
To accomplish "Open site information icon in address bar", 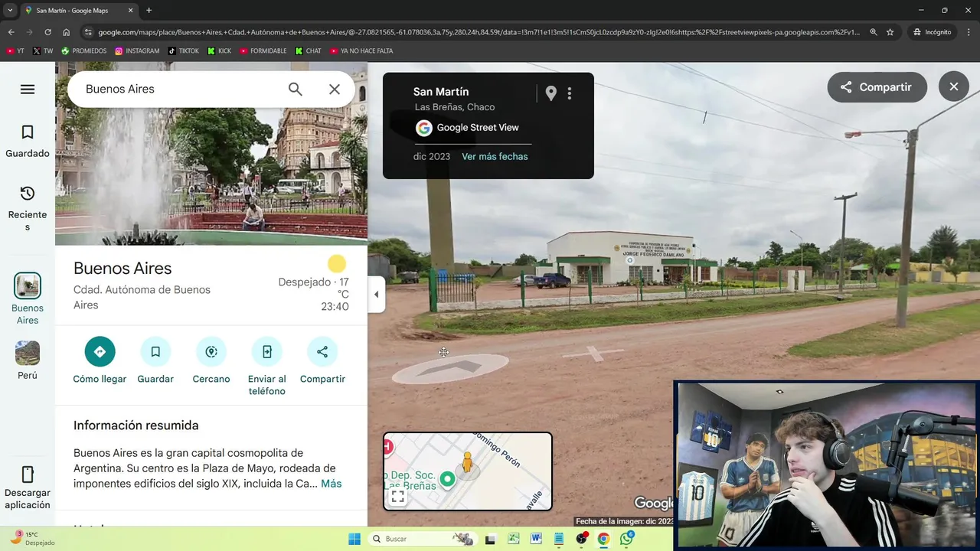I will (x=88, y=32).
